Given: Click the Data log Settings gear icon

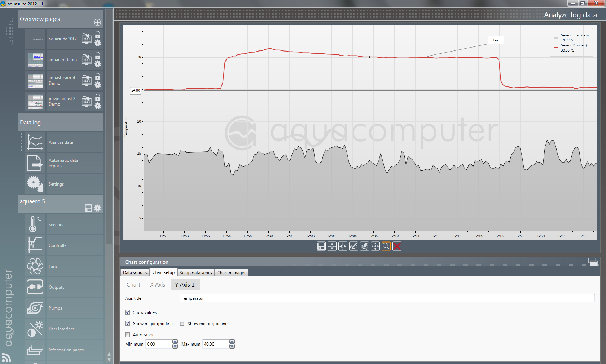Looking at the screenshot, I should 35,184.
